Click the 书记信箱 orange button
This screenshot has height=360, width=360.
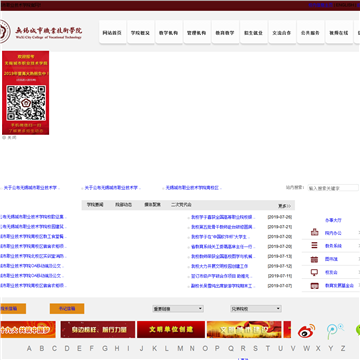67,309
